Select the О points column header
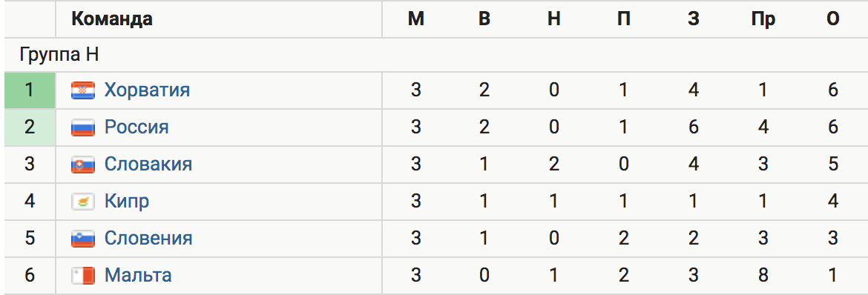868x295 pixels. pos(832,19)
